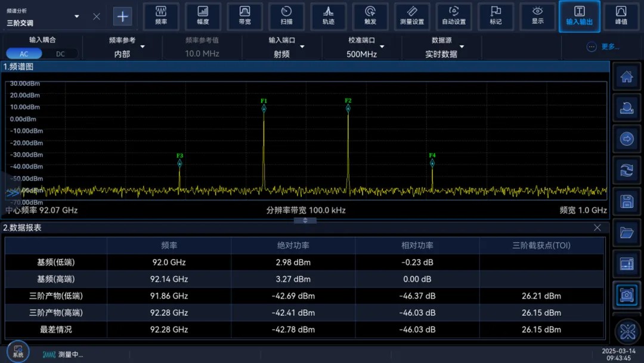Click the 轨迹 (Trace) icon

point(328,16)
